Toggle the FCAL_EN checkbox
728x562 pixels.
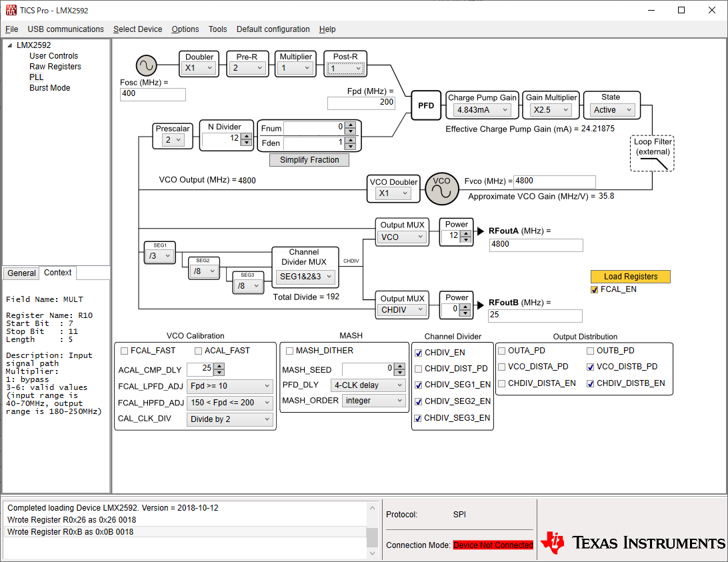click(594, 290)
